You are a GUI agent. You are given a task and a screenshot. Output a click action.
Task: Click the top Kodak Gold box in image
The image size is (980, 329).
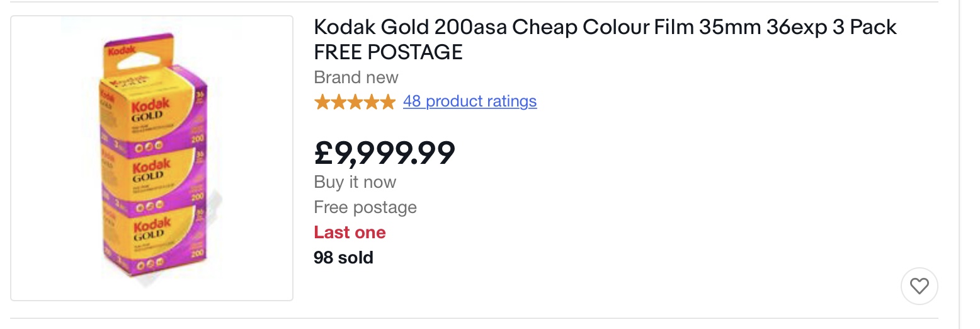coord(151,113)
